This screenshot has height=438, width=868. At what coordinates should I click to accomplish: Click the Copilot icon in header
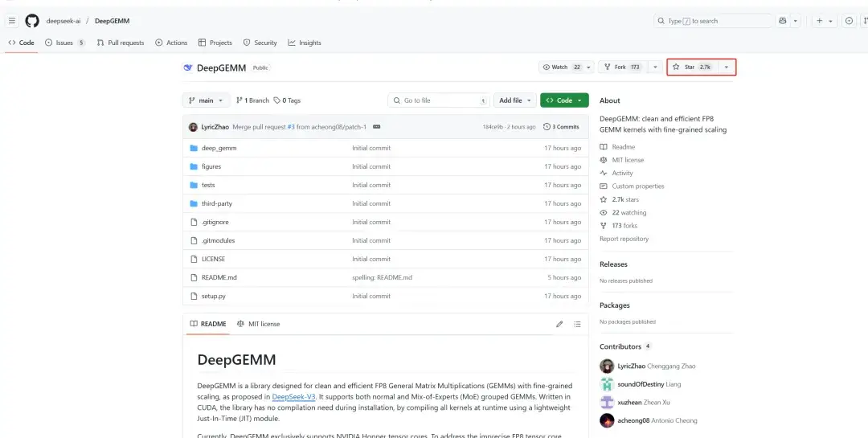[783, 21]
